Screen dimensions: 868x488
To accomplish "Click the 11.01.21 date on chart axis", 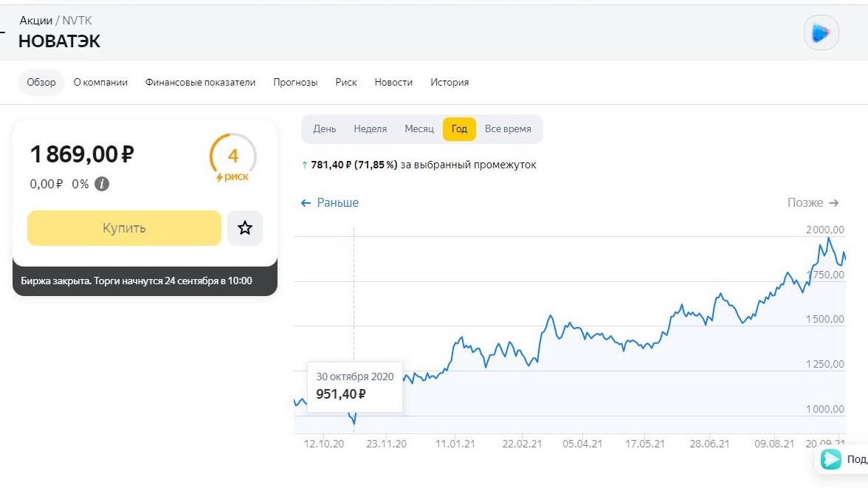I will (455, 444).
